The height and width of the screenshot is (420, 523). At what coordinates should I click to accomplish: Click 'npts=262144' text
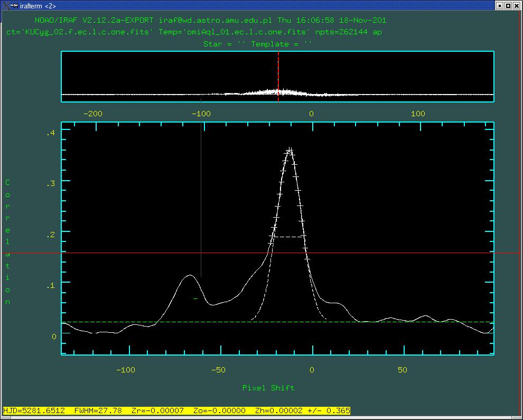tap(341, 32)
